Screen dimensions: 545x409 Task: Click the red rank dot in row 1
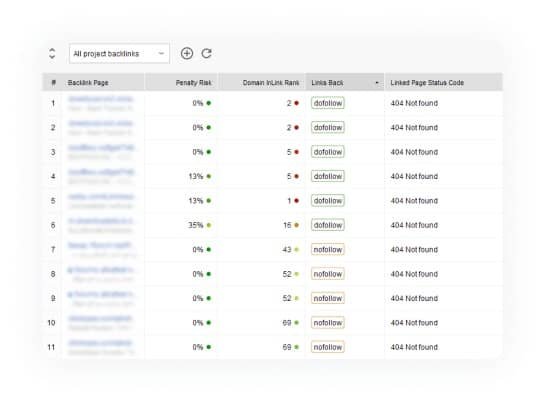(296, 103)
